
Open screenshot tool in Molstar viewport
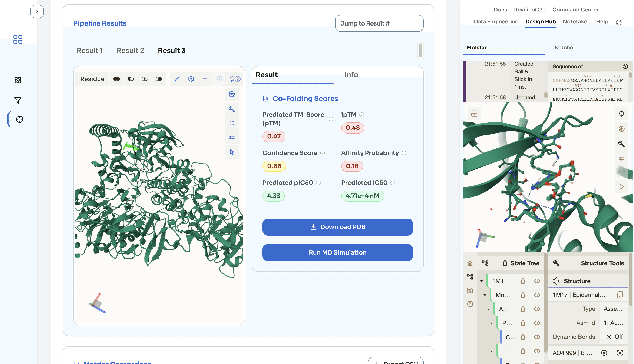[621, 129]
